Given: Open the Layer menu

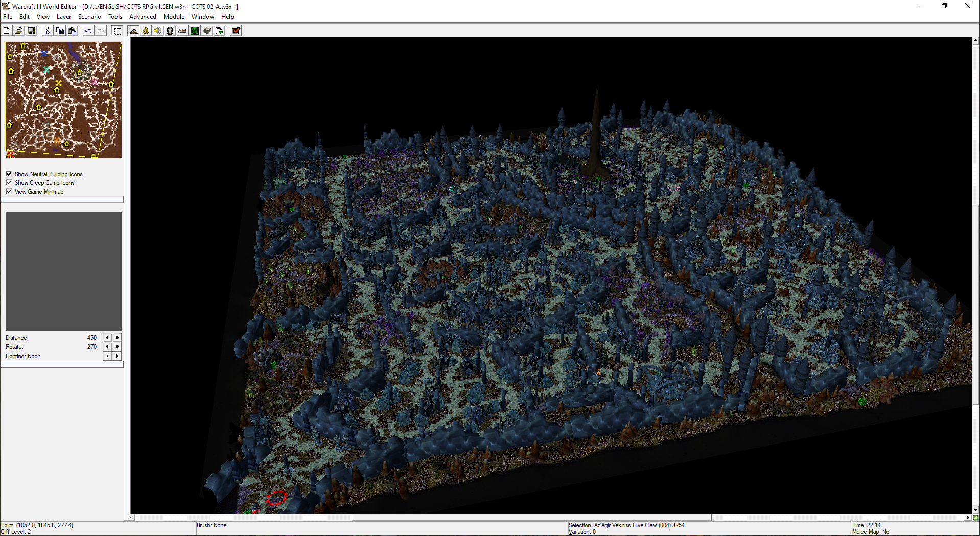Looking at the screenshot, I should coord(64,17).
